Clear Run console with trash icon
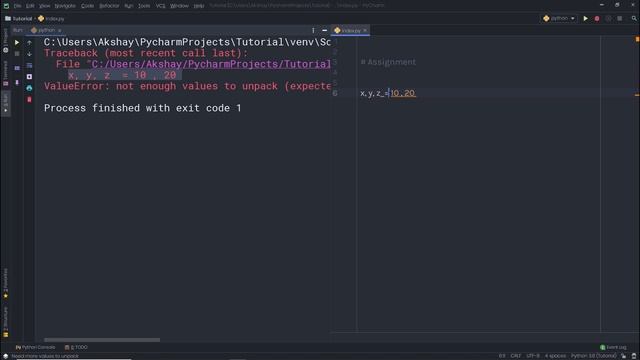 point(29,100)
